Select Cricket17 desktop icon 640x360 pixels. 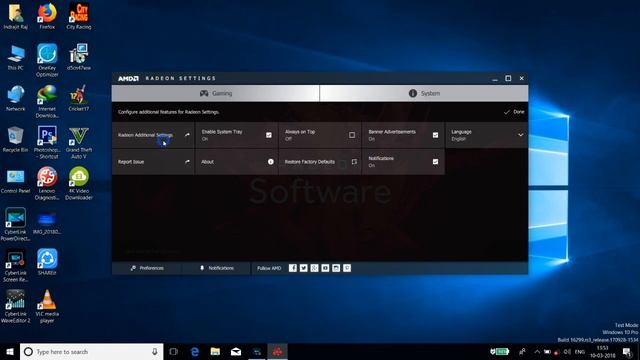point(79,98)
